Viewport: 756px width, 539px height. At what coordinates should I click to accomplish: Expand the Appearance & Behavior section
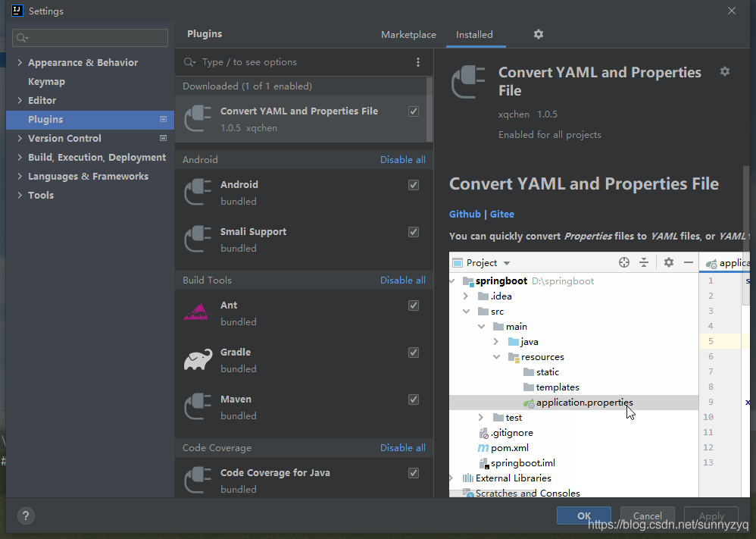pos(20,63)
